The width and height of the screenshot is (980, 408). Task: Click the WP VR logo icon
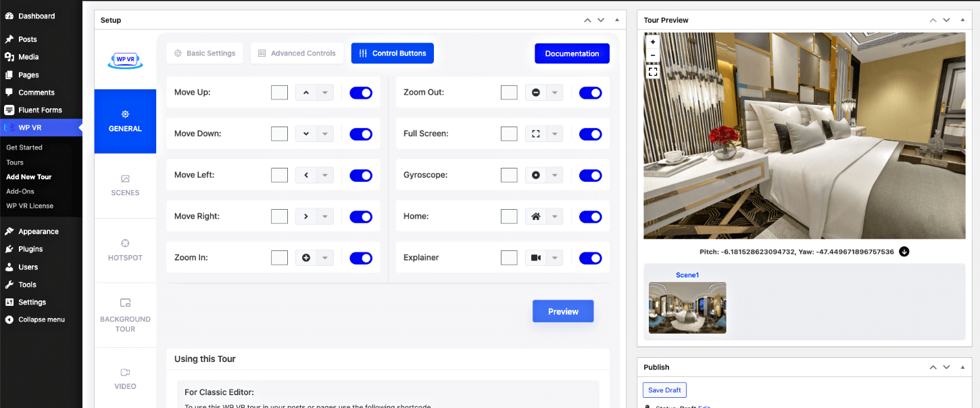pyautogui.click(x=125, y=60)
